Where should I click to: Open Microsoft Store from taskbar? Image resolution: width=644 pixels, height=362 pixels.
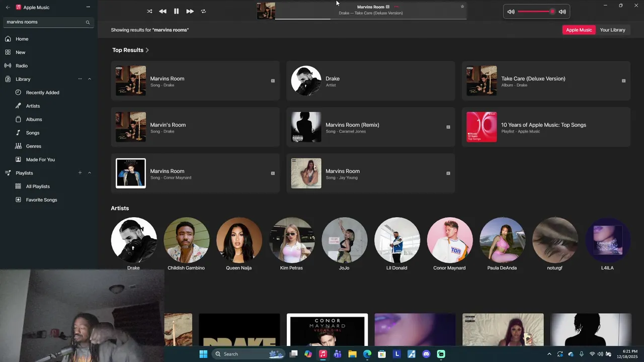pos(382,354)
